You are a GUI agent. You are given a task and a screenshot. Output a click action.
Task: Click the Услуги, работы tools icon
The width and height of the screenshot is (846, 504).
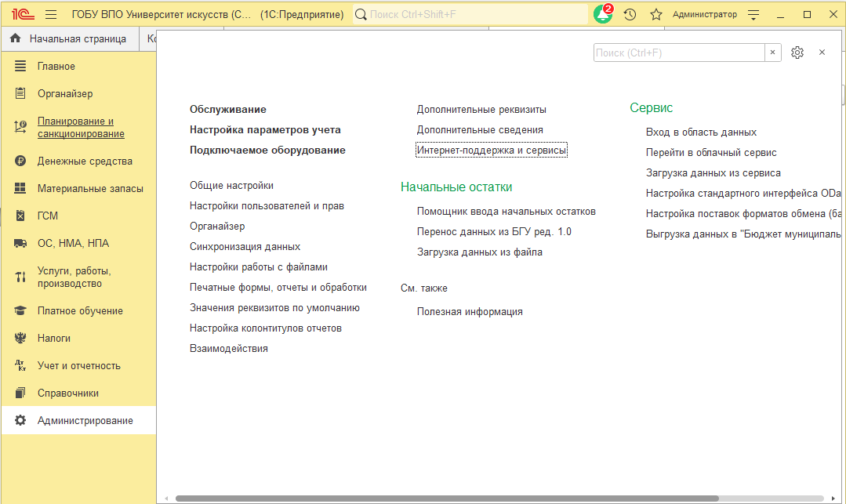click(x=20, y=277)
